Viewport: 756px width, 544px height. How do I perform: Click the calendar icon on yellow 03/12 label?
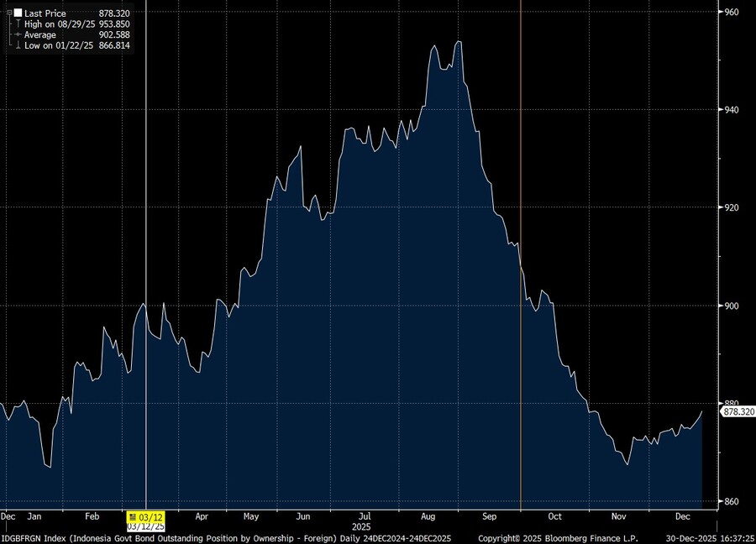(133, 516)
